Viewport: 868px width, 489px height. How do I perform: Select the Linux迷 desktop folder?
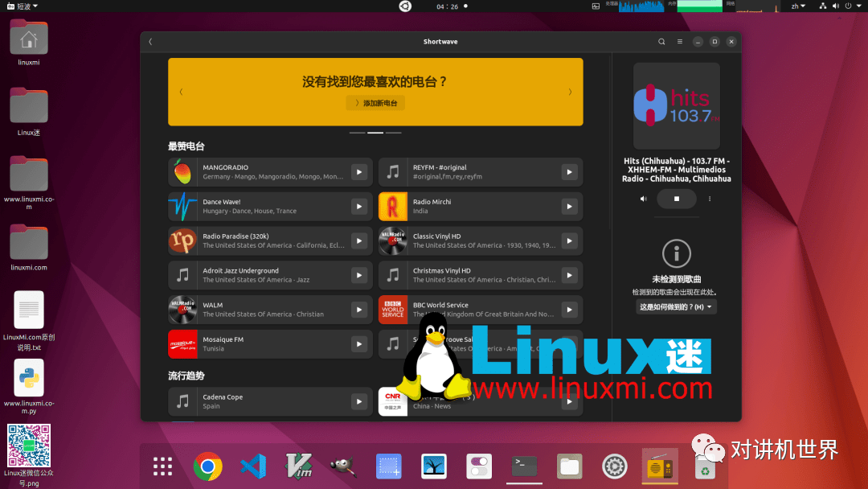(x=29, y=111)
